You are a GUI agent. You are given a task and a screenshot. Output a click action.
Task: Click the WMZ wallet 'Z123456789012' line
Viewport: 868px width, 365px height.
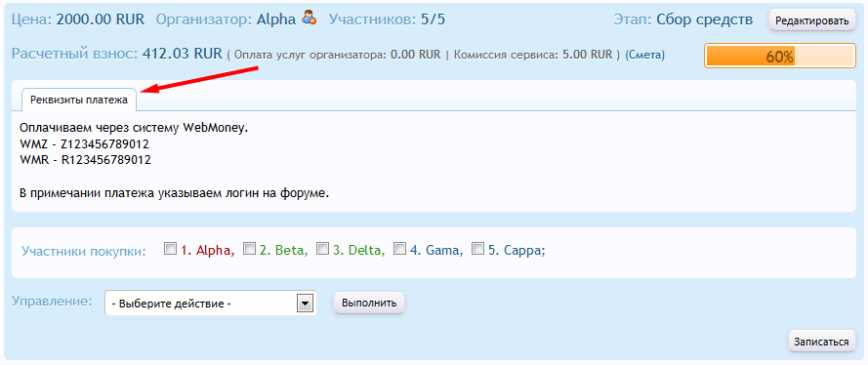pos(84,144)
